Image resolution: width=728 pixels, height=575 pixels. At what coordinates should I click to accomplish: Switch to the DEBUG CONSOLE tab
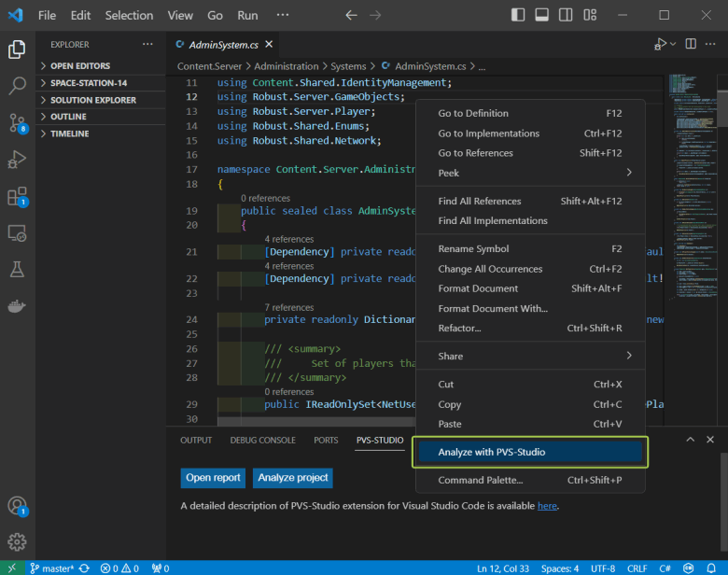click(x=262, y=440)
